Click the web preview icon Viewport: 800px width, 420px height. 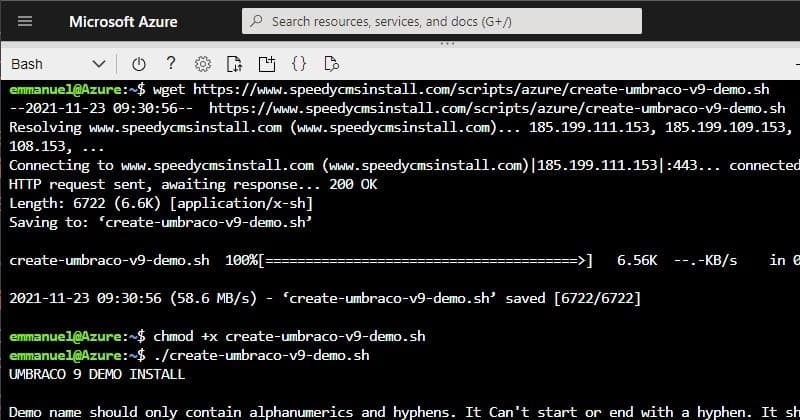coord(331,64)
